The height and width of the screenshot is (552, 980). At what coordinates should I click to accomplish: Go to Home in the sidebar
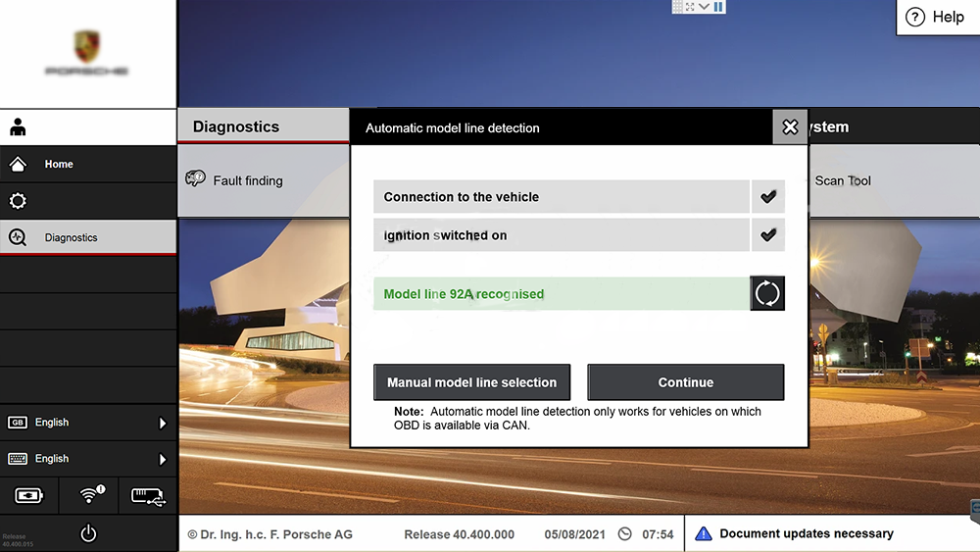pos(88,164)
